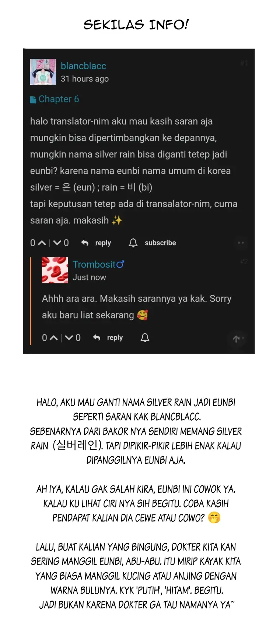Image resolution: width=280 pixels, height=644 pixels.
Task: Click the bell icon beside subscribe
Action: point(133,243)
